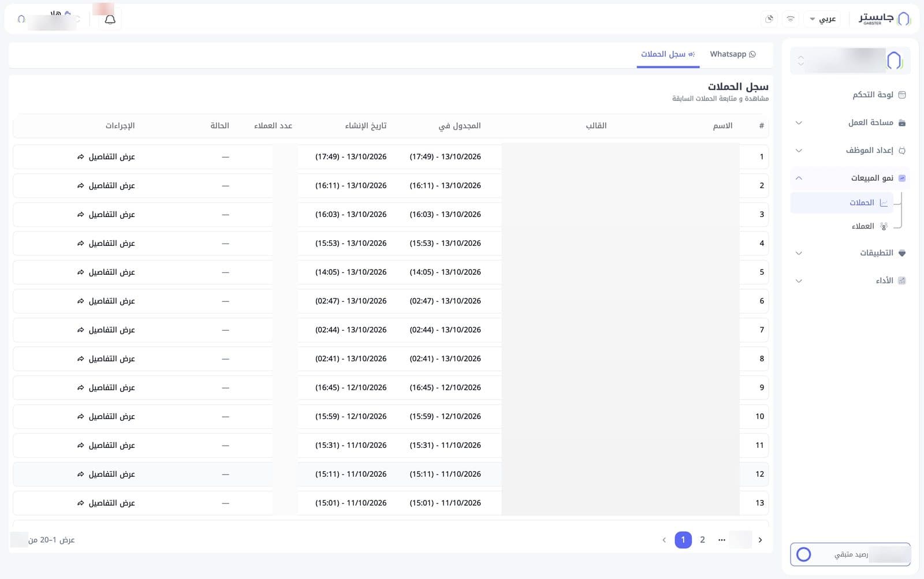The width and height of the screenshot is (924, 579).
Task: Click the رصيد متبقي balance box
Action: (x=850, y=555)
